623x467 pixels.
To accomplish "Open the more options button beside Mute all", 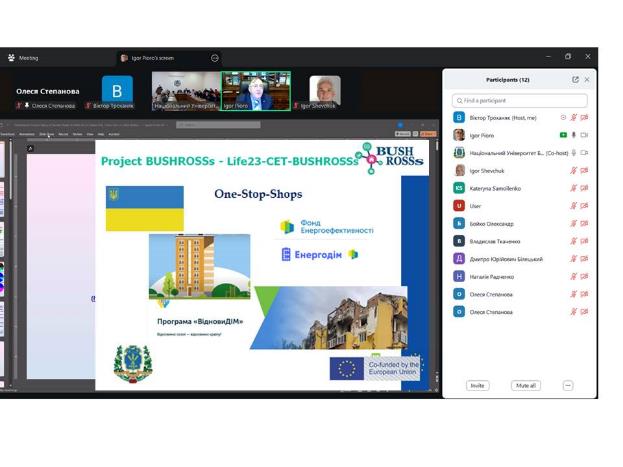I will click(x=568, y=386).
